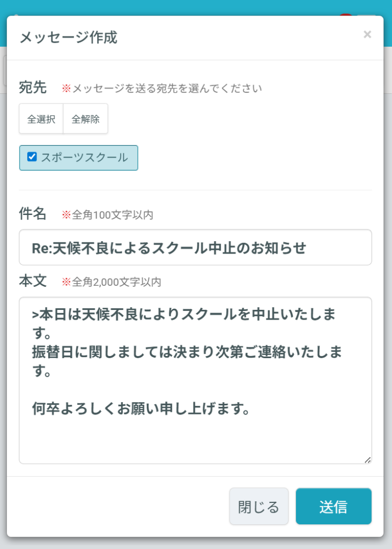This screenshot has width=392, height=549.
Task: Click the 本文 field label
Action: click(33, 281)
